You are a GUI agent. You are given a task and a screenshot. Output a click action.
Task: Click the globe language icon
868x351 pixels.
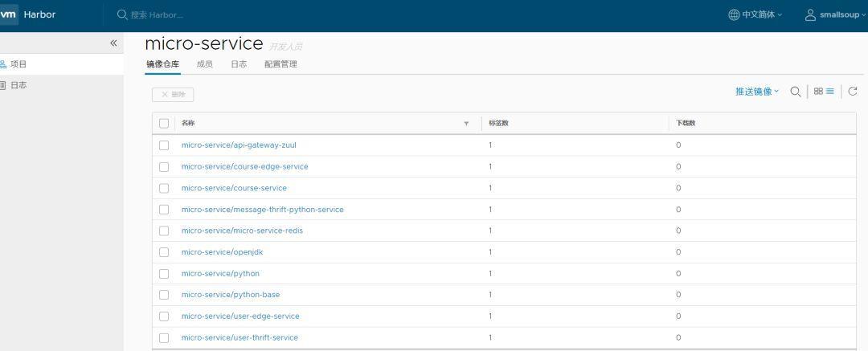[734, 15]
